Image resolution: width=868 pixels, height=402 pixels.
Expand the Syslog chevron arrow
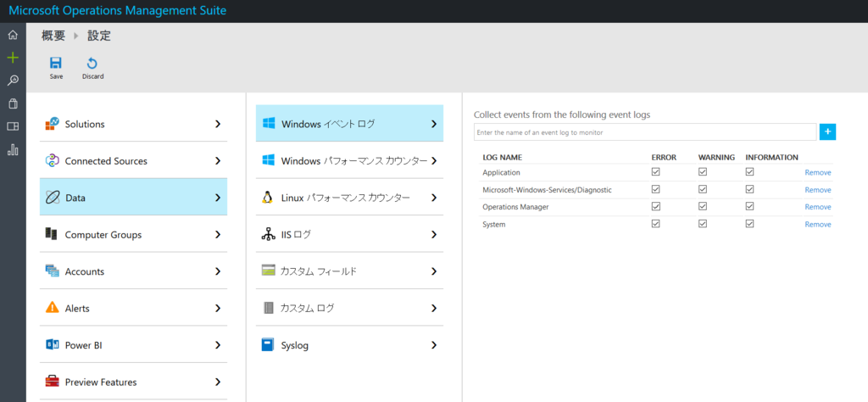click(434, 345)
